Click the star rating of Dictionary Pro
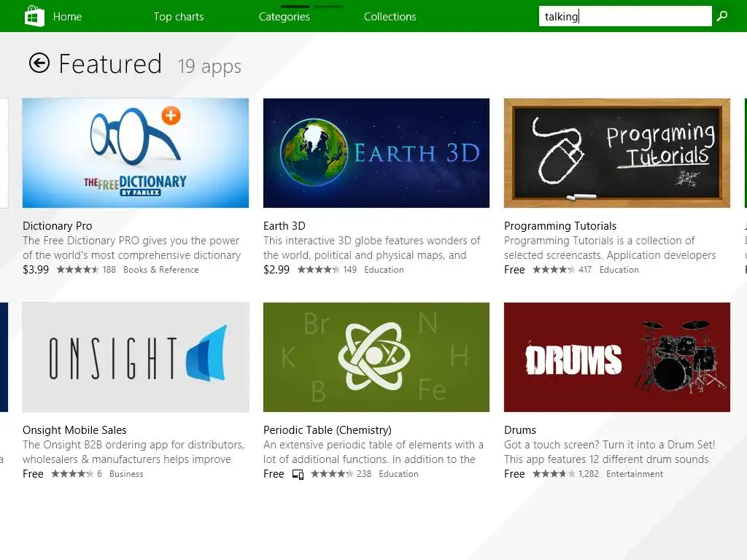The width and height of the screenshot is (747, 560). [x=77, y=270]
